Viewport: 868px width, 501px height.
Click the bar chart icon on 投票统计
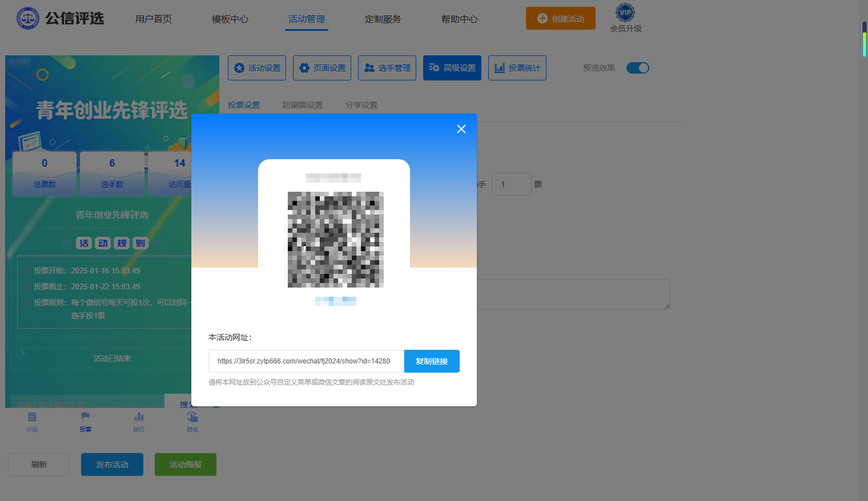[x=500, y=68]
